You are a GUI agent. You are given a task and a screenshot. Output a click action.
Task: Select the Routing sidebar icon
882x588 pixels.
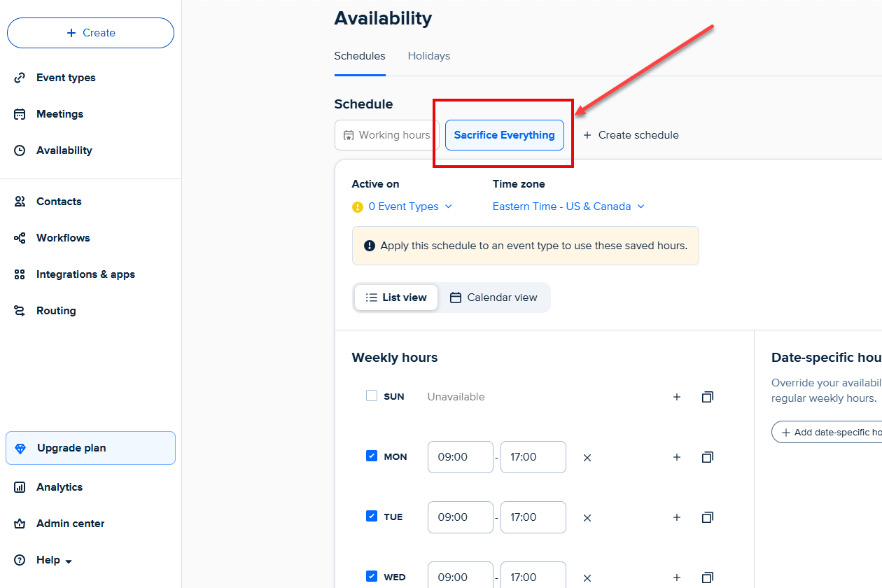(20, 310)
